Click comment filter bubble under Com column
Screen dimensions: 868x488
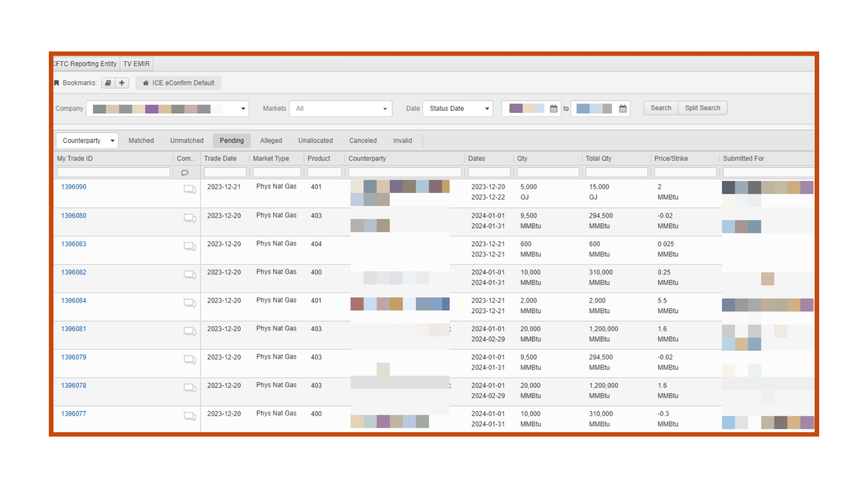pos(184,173)
